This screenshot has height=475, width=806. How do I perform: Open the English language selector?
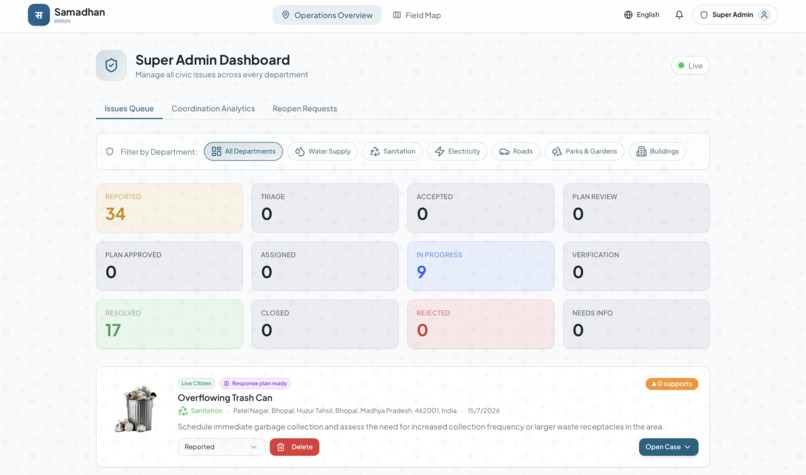[x=642, y=15]
